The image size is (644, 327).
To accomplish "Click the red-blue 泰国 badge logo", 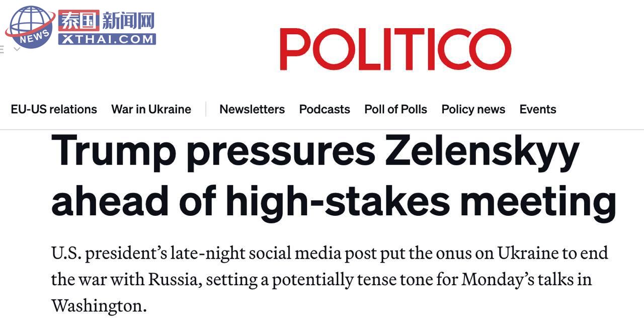I will coord(78,21).
